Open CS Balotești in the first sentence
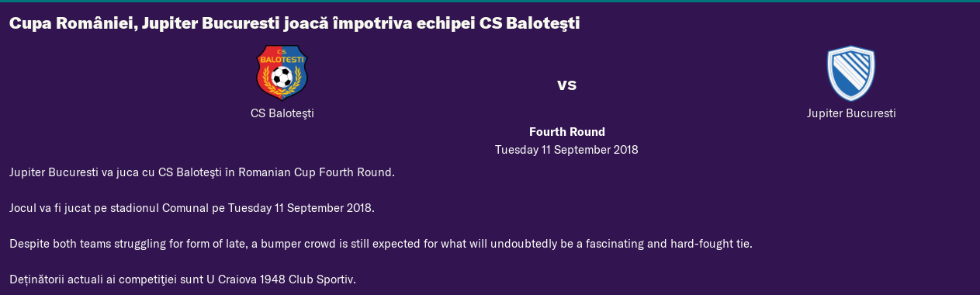 [189, 172]
